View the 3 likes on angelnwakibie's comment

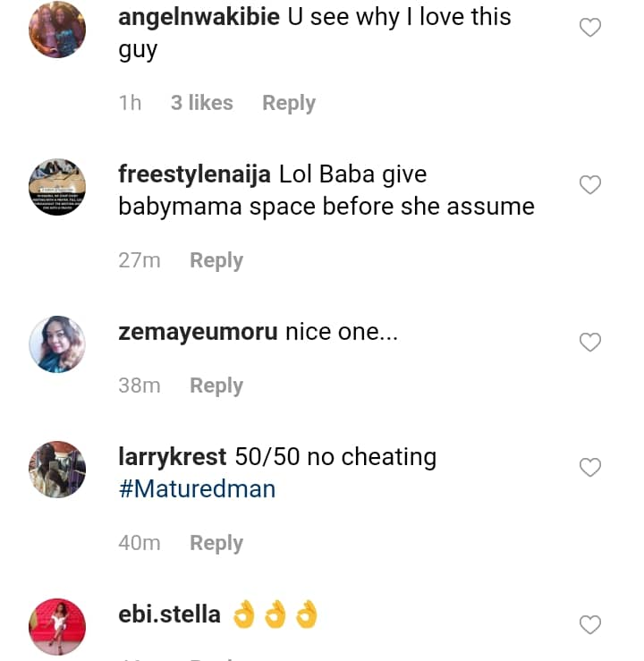point(201,103)
